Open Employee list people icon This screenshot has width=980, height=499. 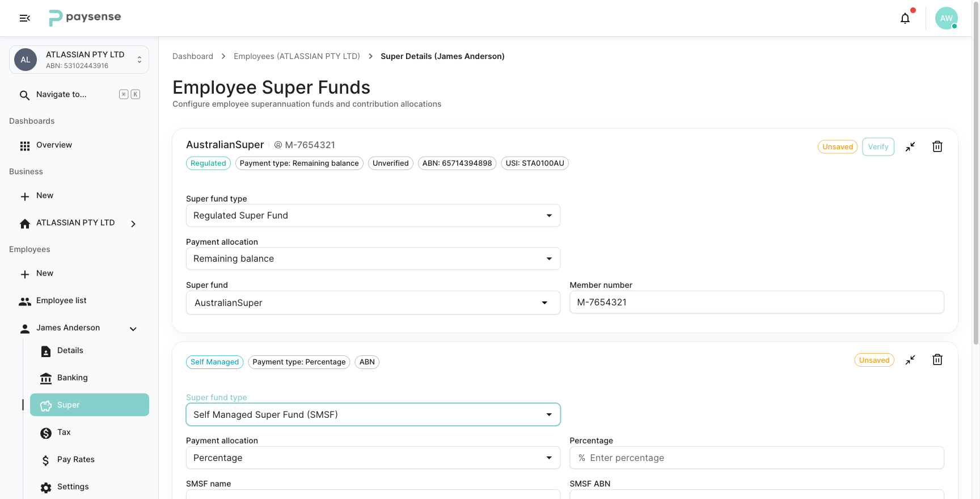tap(25, 301)
